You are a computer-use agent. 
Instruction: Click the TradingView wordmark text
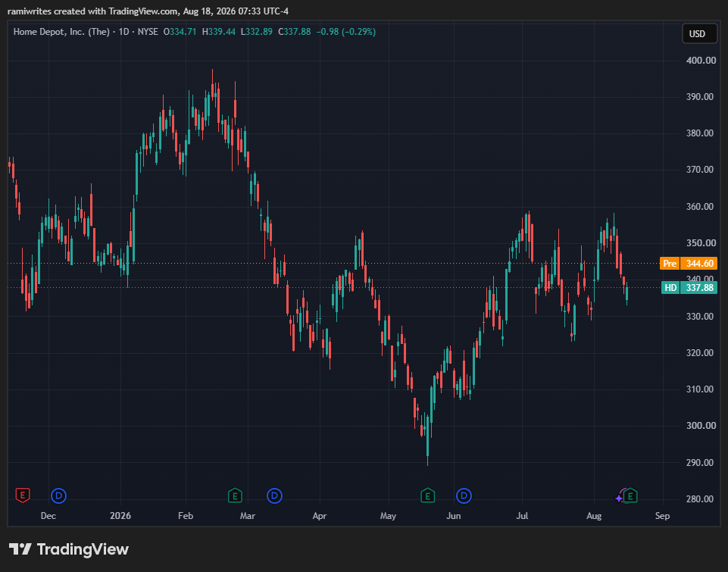click(x=83, y=549)
